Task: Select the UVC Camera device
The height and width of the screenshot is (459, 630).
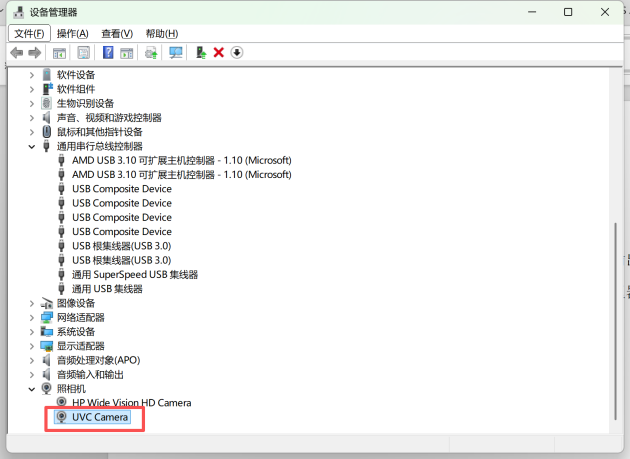Action: coord(100,417)
